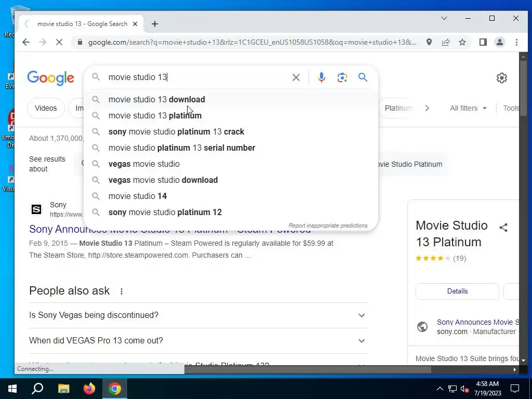Open the Details button in knowledge panel

click(457, 291)
